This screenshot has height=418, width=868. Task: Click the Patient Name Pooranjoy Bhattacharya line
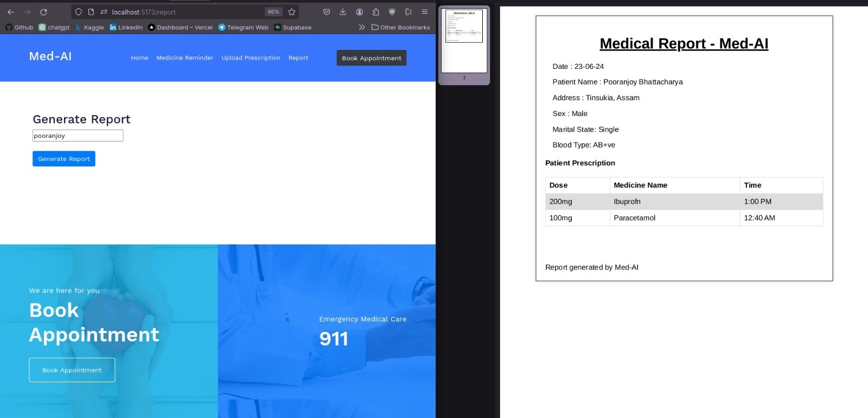617,82
